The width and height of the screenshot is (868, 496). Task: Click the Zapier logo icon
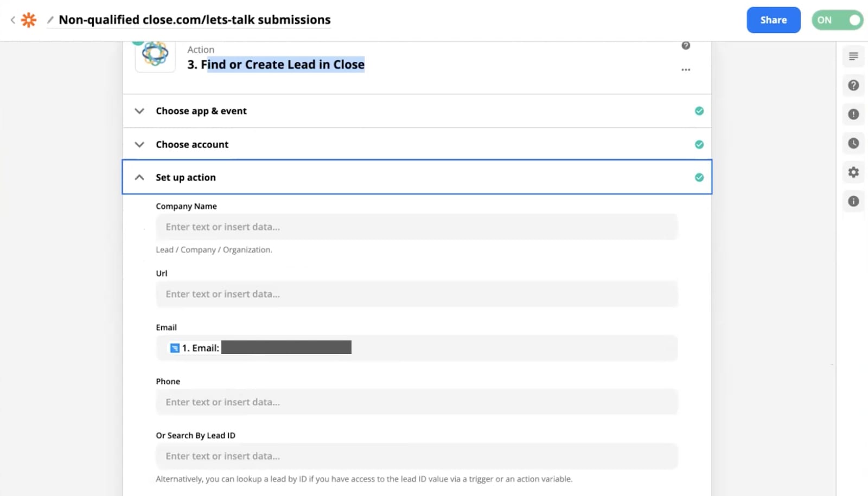[x=29, y=20]
